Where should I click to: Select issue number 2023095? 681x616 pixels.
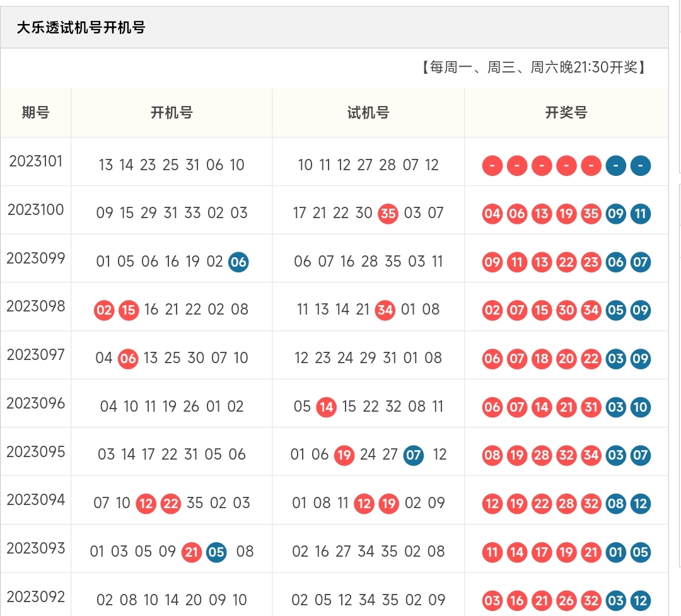click(35, 452)
